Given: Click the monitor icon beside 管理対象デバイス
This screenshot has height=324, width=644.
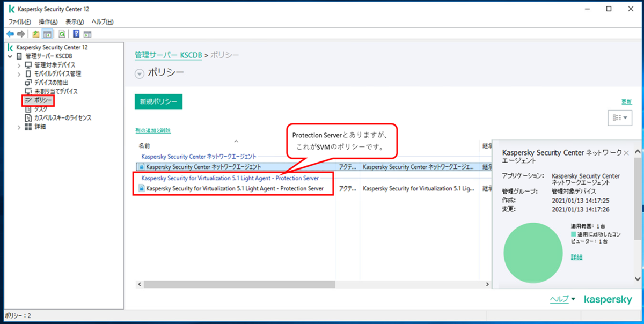Looking at the screenshot, I should (28, 65).
